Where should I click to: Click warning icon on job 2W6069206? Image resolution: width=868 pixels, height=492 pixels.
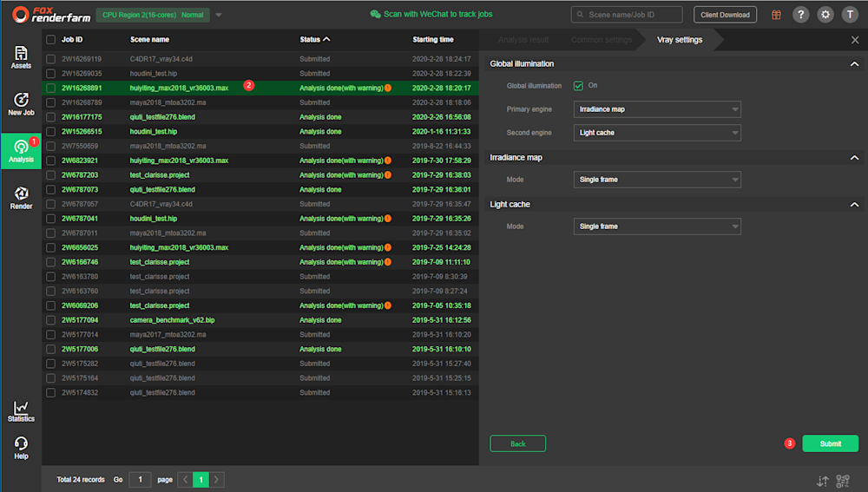click(388, 305)
